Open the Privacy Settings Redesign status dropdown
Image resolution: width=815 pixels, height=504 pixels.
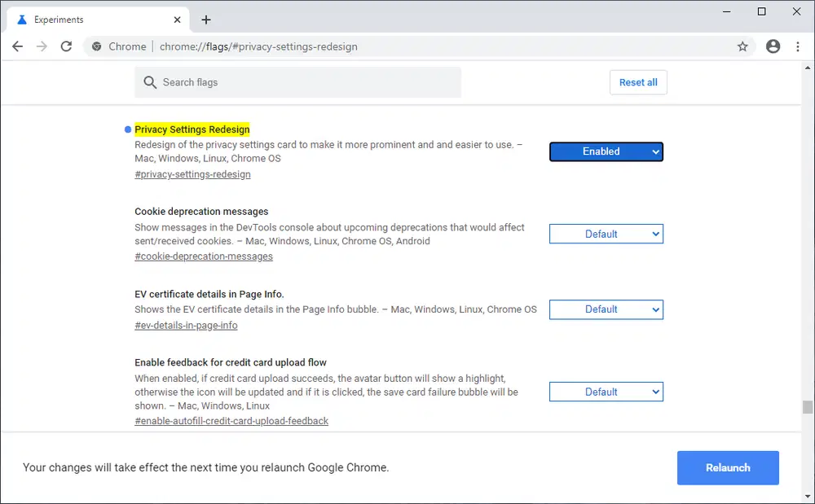(x=606, y=151)
